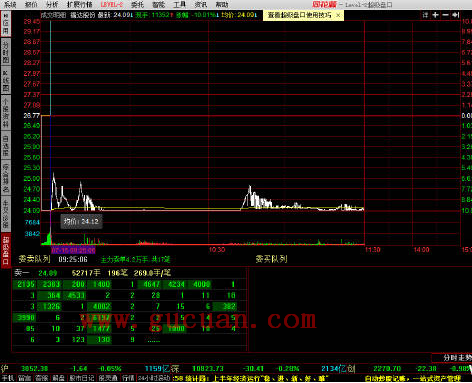
Task: Open the 帮助 menu
Action: pyautogui.click(x=222, y=5)
